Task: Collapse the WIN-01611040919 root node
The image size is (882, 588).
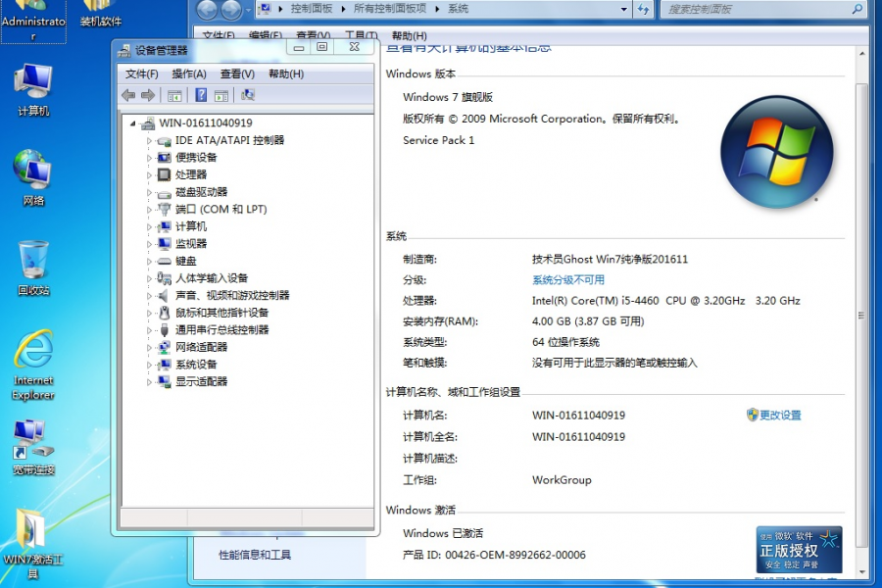Action: click(x=132, y=123)
